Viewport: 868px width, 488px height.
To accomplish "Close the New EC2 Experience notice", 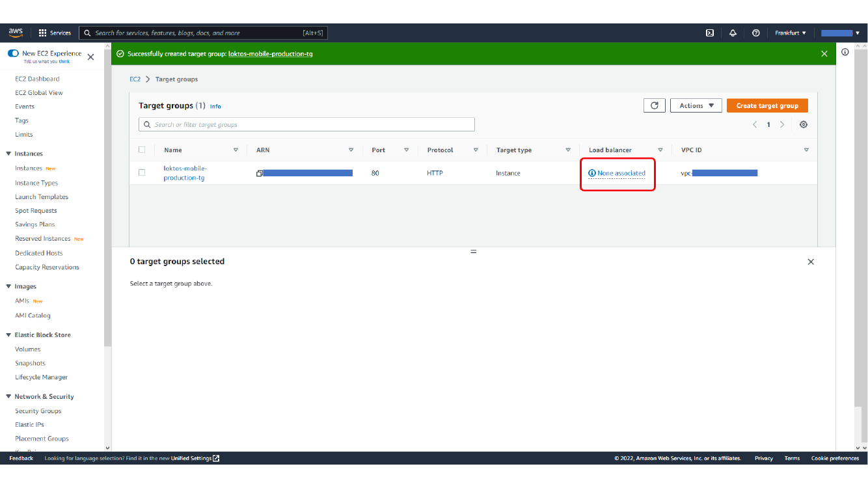I will pyautogui.click(x=90, y=57).
